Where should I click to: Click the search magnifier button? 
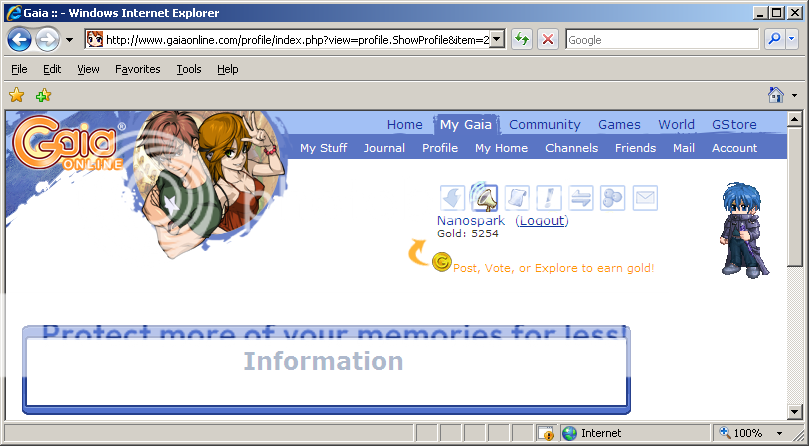click(774, 40)
